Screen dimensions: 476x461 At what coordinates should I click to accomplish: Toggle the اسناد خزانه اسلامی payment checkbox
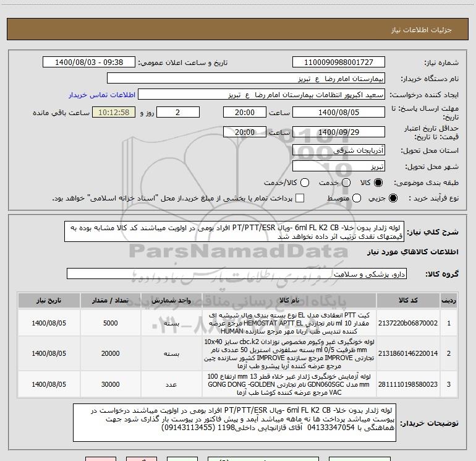pyautogui.click(x=300, y=198)
